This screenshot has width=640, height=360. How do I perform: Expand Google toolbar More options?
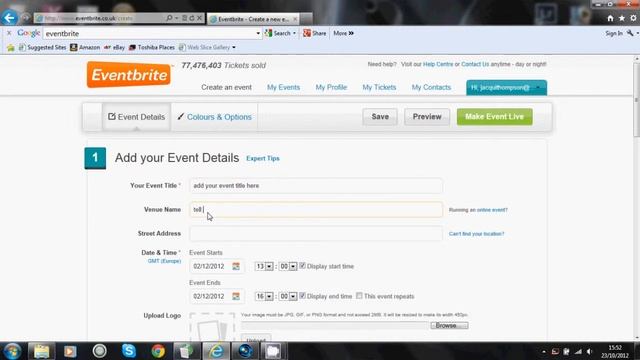[x=343, y=33]
